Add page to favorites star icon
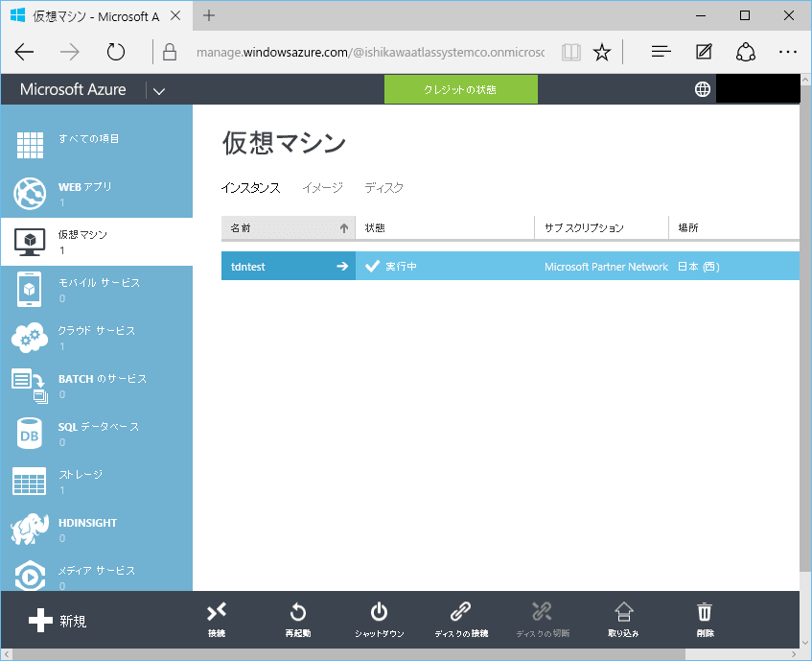The image size is (812, 661). click(602, 53)
